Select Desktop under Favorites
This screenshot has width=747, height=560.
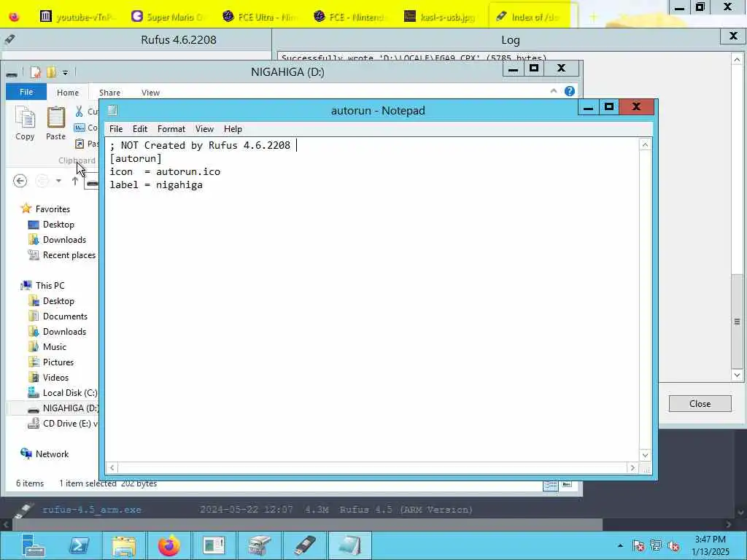(x=58, y=225)
